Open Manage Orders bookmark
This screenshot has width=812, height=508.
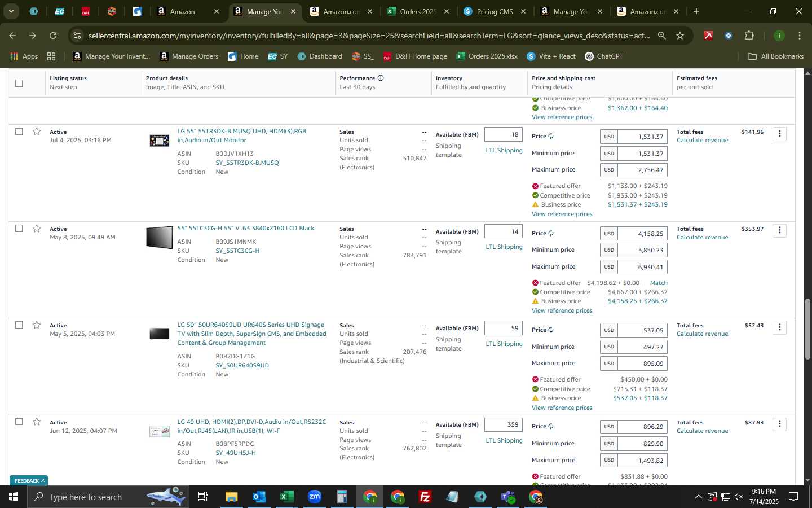[189, 56]
